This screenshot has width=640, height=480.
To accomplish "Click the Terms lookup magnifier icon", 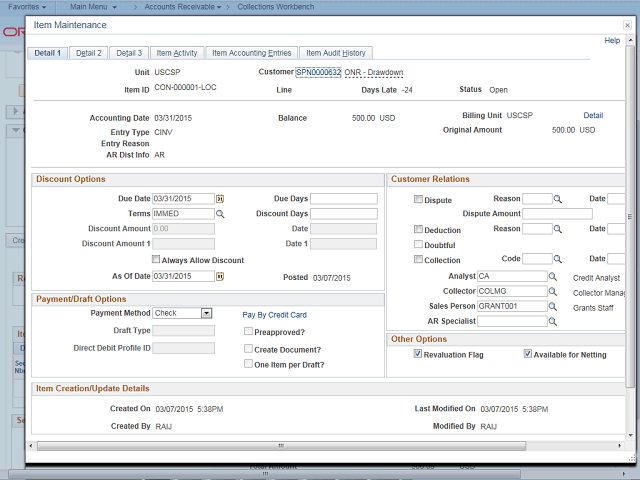I will 221,214.
